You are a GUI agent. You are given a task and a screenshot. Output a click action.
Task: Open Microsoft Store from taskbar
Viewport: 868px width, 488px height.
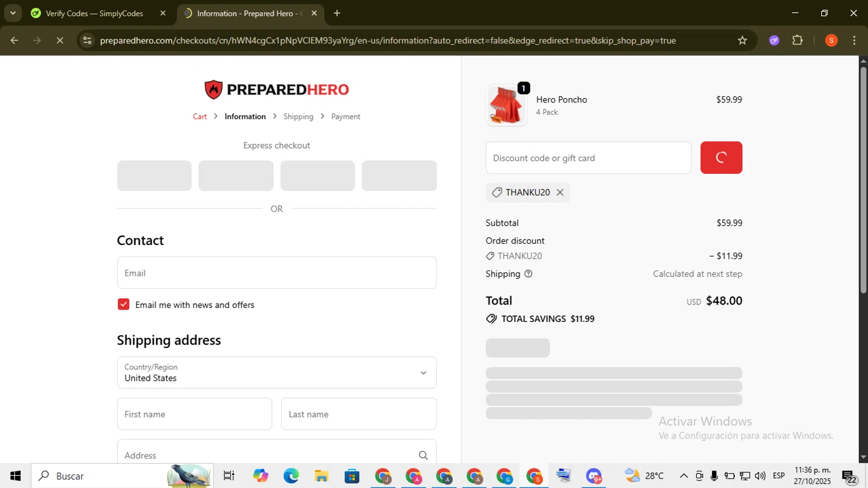point(352,476)
